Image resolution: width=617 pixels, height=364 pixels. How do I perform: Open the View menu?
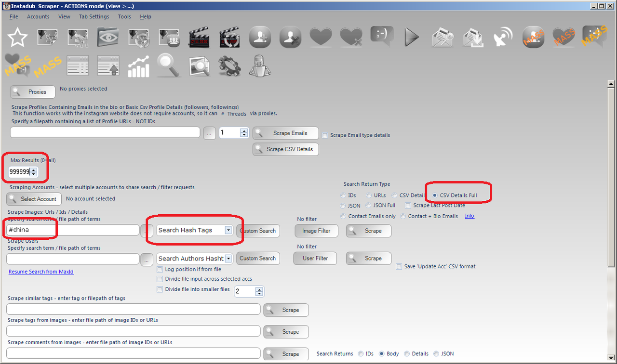point(64,16)
